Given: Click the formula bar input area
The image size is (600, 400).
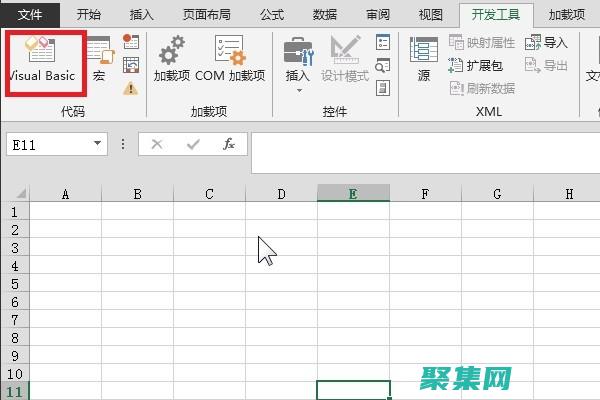Looking at the screenshot, I should click(426, 153).
